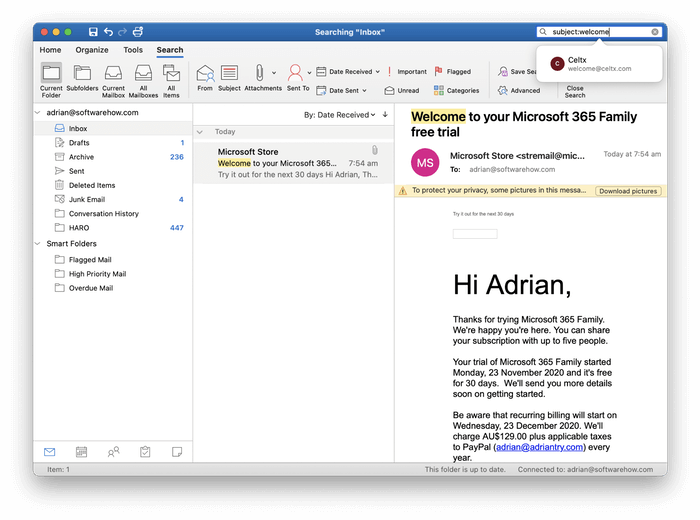Collapse the Today group
This screenshot has height=520, width=700.
coord(200,132)
